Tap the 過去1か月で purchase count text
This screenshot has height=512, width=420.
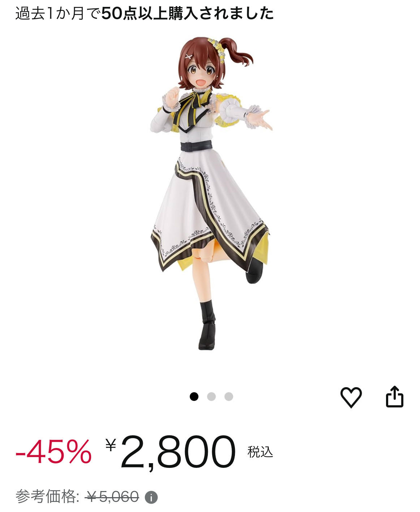58,13
